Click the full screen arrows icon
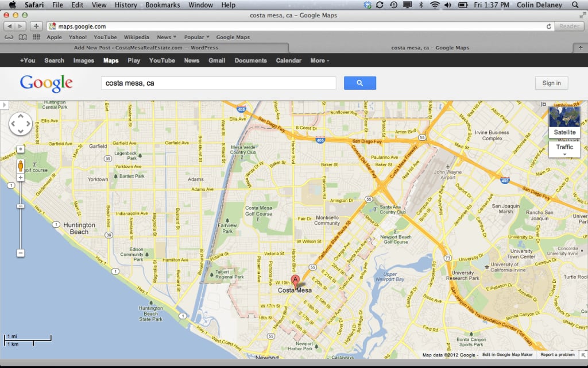This screenshot has width=588, height=368. (x=582, y=16)
